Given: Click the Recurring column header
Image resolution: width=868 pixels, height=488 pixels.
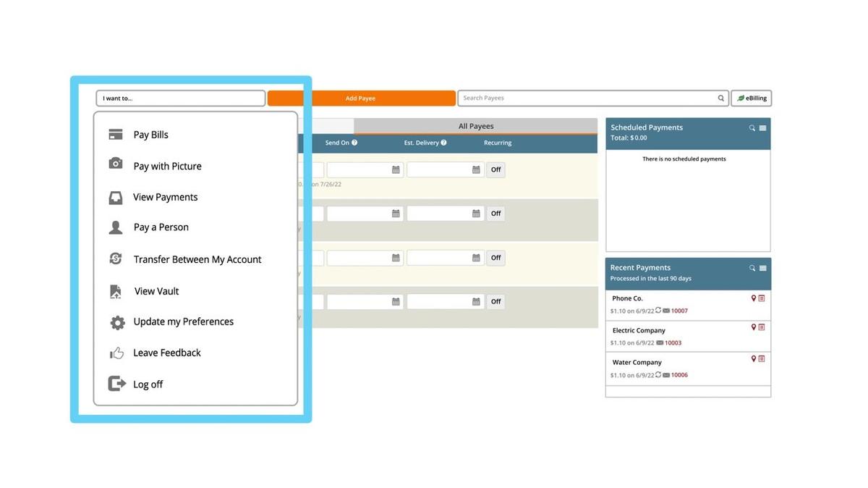Looking at the screenshot, I should coord(498,143).
